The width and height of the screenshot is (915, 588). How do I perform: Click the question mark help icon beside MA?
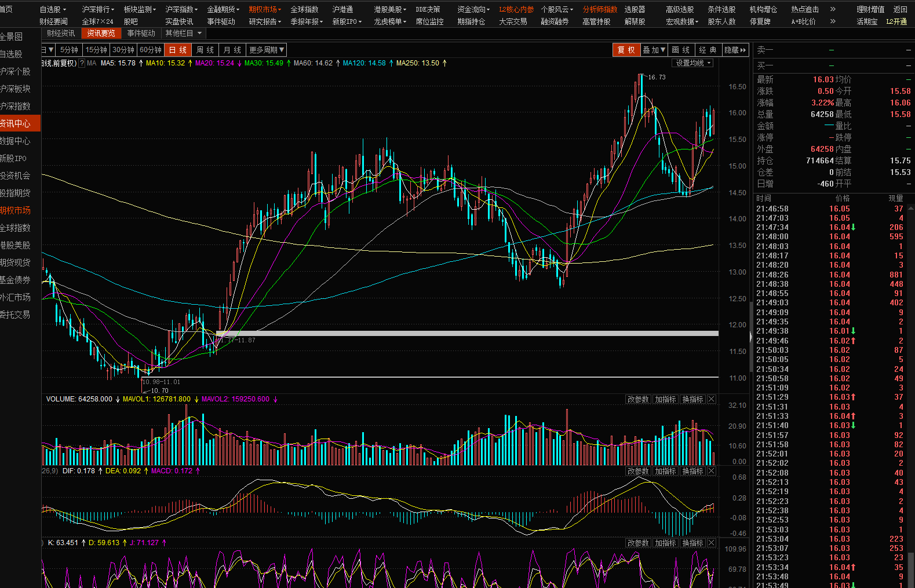(82, 63)
